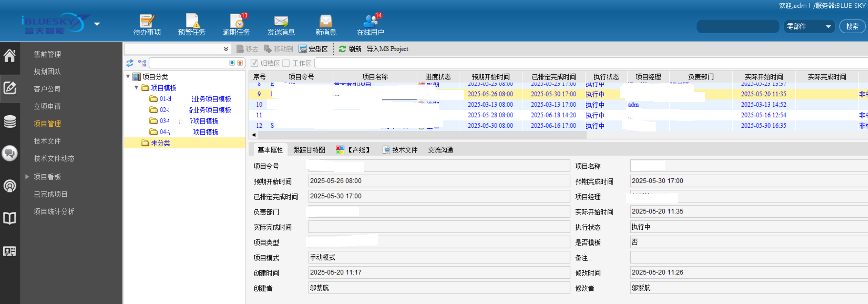Click the category tree search input
The width and height of the screenshot is (868, 304).
[x=189, y=63]
